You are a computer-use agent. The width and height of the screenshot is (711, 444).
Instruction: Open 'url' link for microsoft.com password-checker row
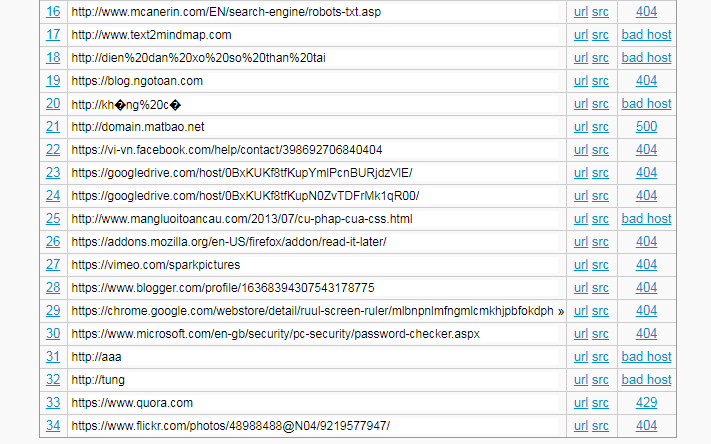tap(581, 334)
